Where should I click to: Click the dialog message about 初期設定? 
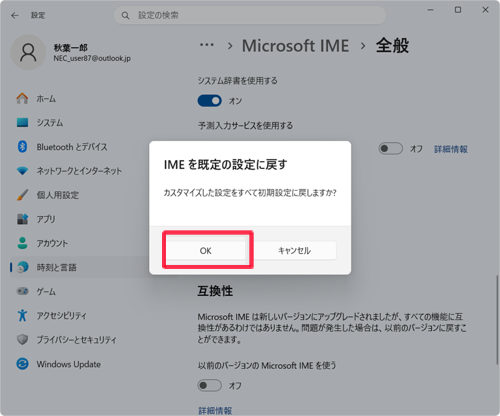click(x=250, y=193)
